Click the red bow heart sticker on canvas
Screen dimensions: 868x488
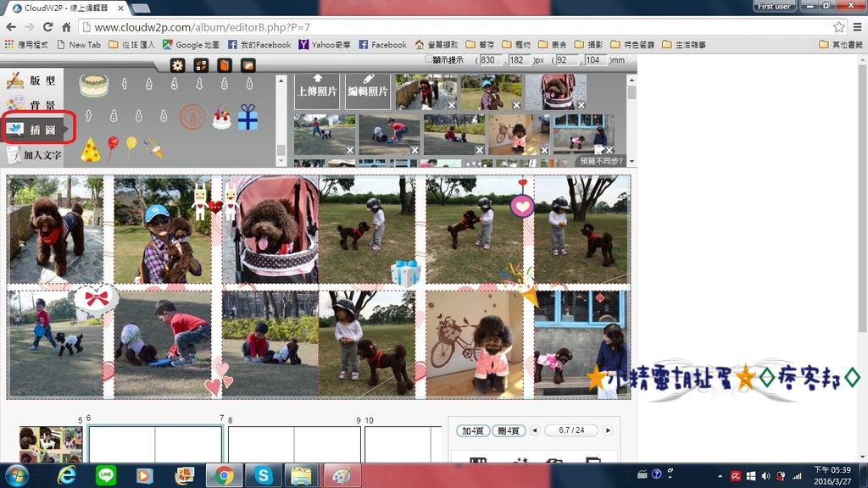pyautogui.click(x=97, y=300)
